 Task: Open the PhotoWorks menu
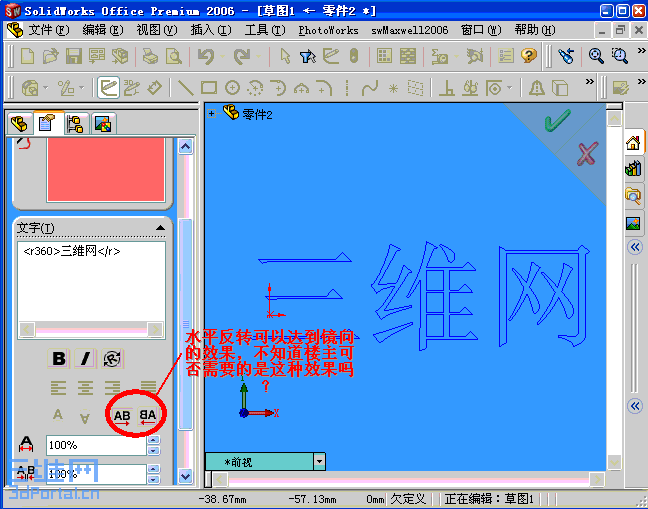[329, 30]
